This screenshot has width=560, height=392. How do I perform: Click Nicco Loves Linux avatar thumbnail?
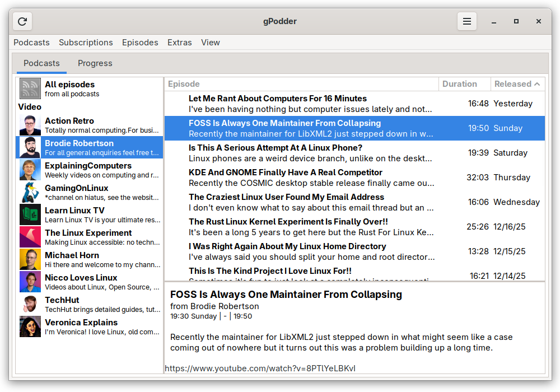[30, 282]
